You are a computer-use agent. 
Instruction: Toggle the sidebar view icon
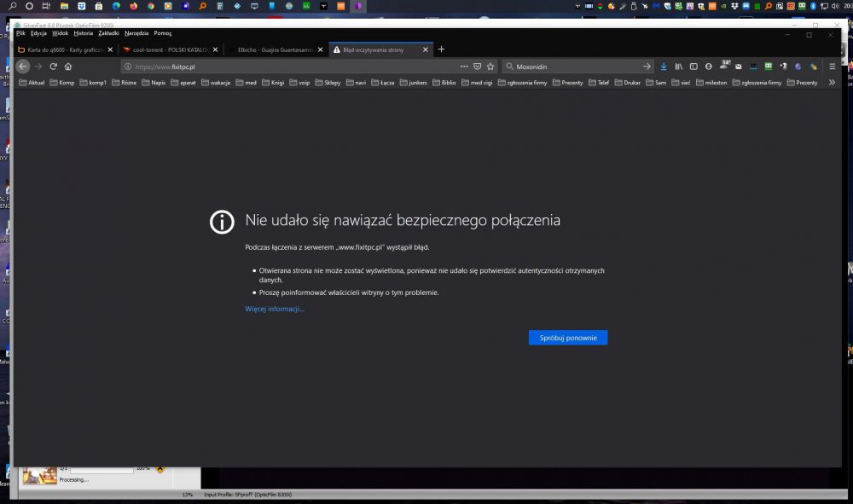[x=693, y=67]
